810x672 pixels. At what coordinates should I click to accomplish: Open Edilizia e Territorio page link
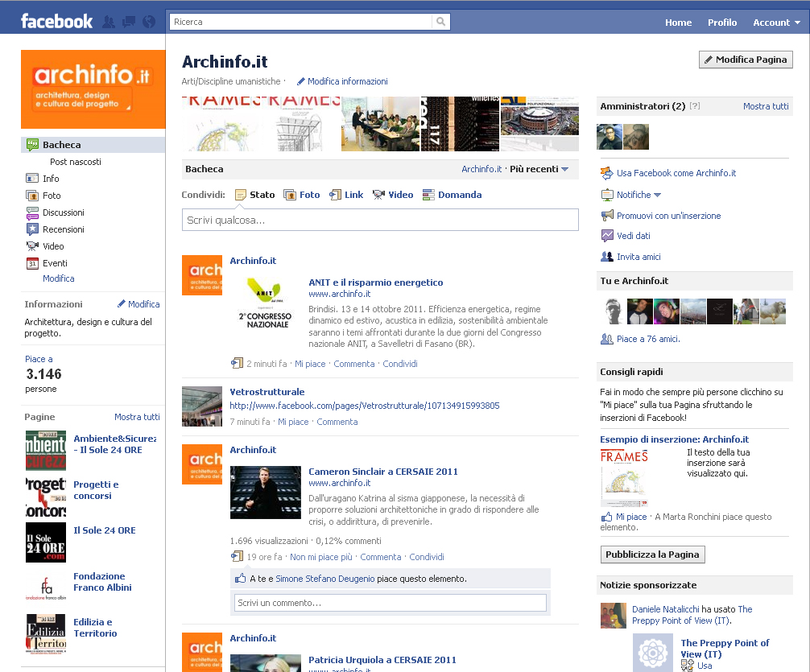pos(95,628)
